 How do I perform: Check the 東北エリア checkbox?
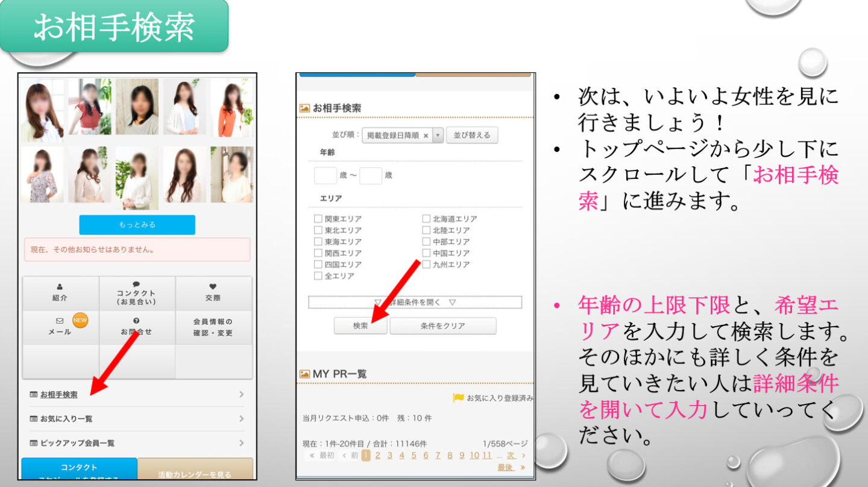pyautogui.click(x=318, y=230)
